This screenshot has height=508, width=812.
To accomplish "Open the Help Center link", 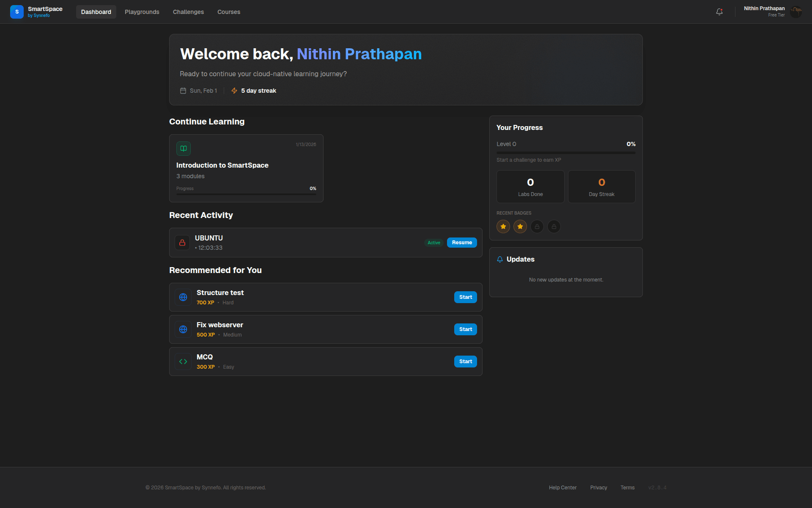I will coord(562,488).
